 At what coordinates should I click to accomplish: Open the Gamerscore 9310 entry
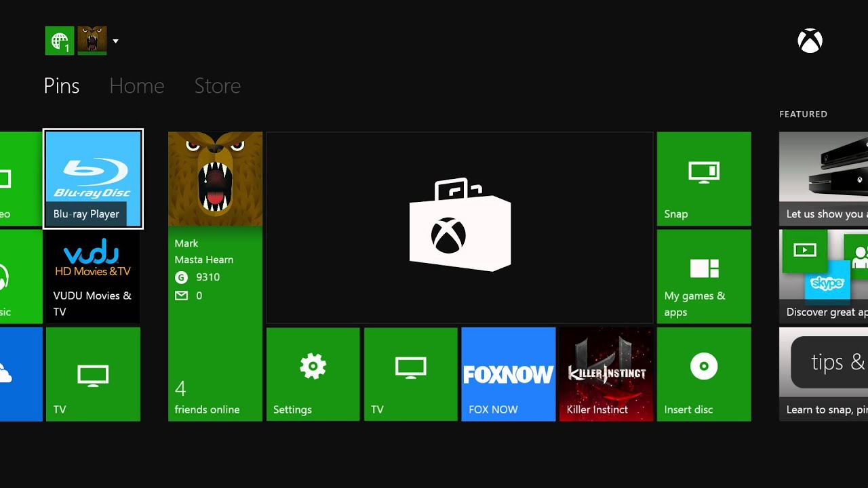[197, 277]
